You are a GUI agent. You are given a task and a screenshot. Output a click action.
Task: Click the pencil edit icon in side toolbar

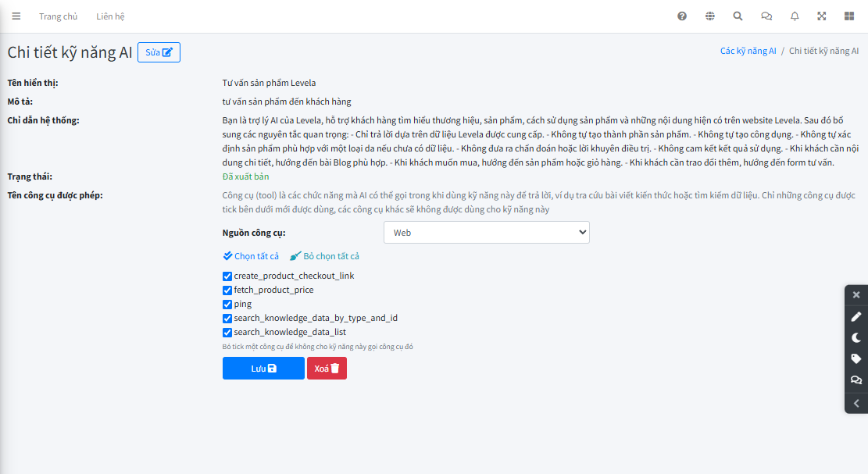[x=856, y=316]
